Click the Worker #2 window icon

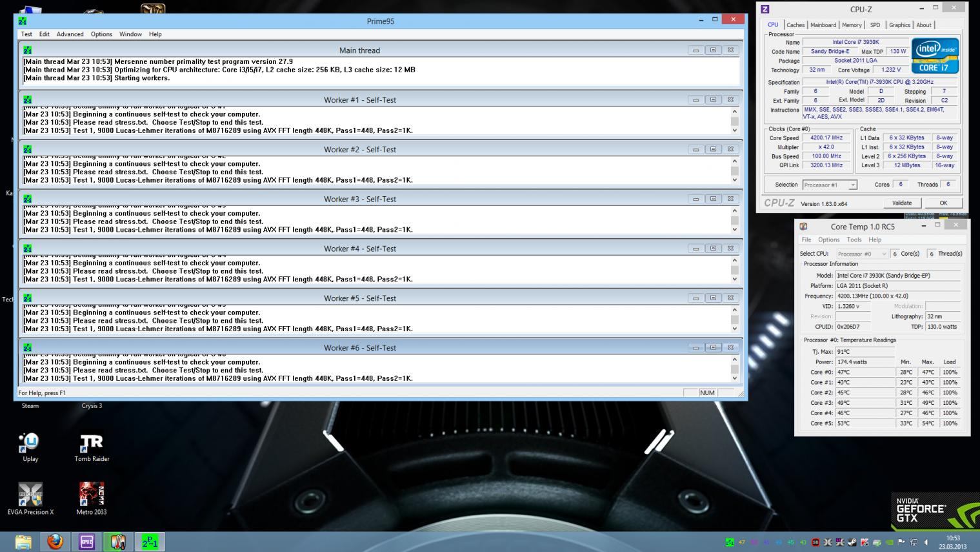[x=27, y=150]
